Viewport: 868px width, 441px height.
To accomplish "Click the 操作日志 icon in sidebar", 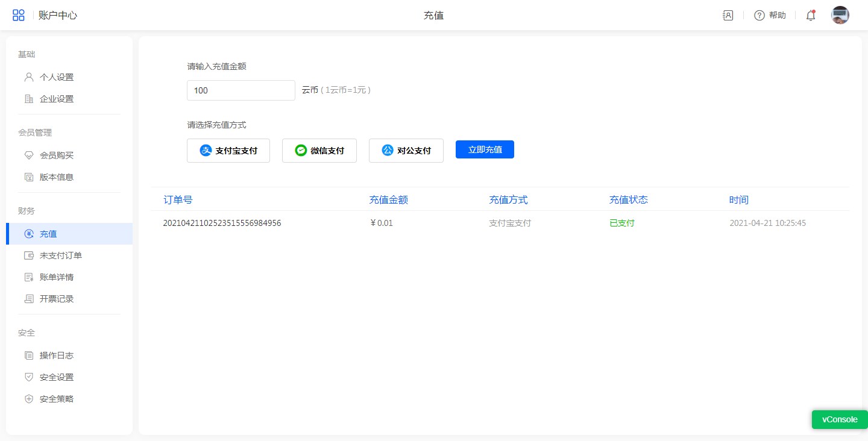I will click(x=29, y=355).
